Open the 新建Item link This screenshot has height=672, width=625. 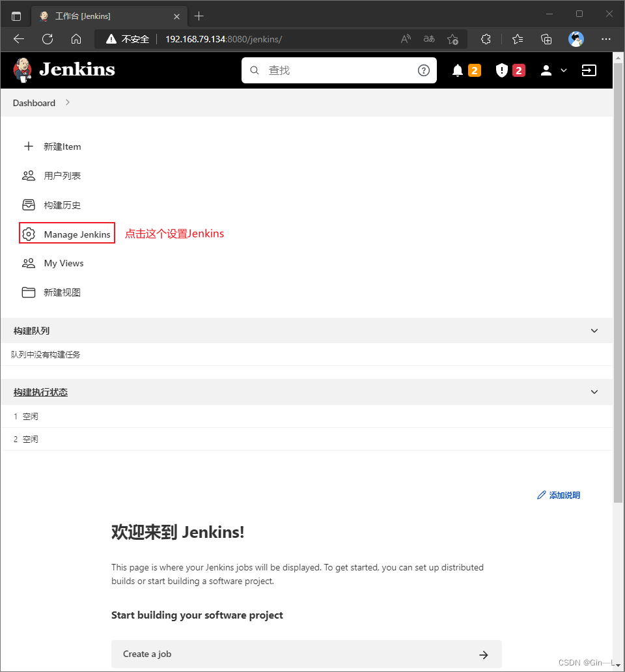(62, 147)
